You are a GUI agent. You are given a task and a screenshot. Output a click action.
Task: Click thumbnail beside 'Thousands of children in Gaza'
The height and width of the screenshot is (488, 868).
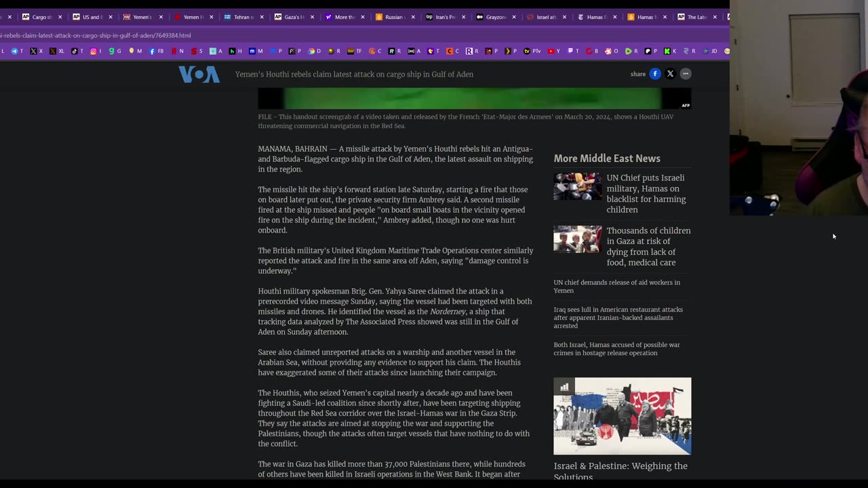(577, 239)
